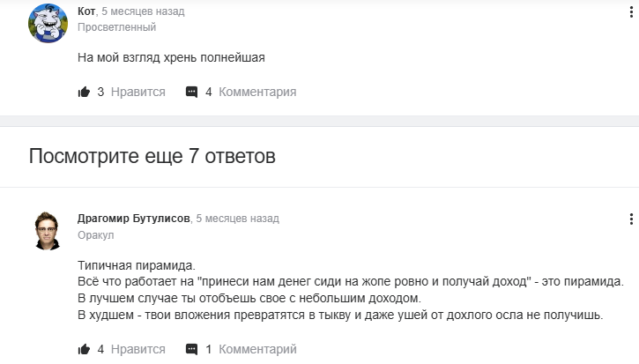
Task: Click the timestamp next to Драгомир Бутулисов
Action: tap(237, 218)
